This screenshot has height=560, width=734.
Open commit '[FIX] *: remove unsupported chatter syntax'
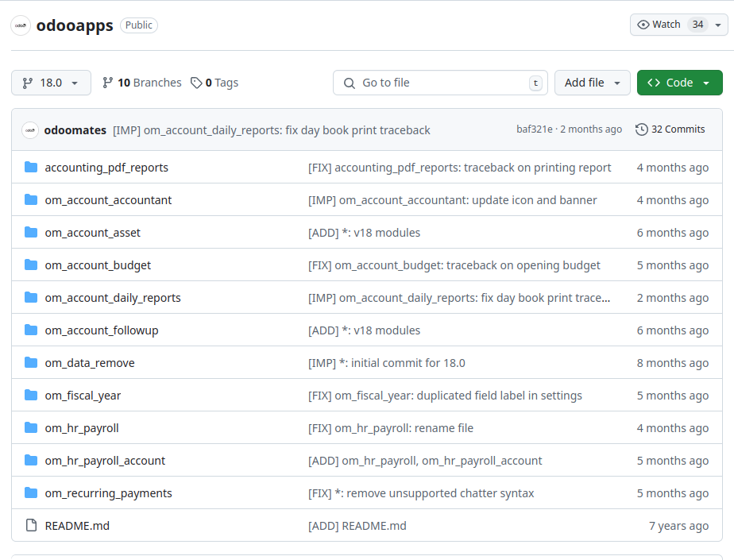(421, 493)
